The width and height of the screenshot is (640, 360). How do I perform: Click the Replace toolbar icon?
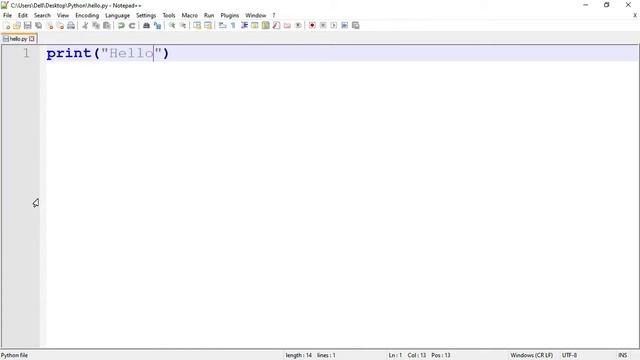coord(157,25)
